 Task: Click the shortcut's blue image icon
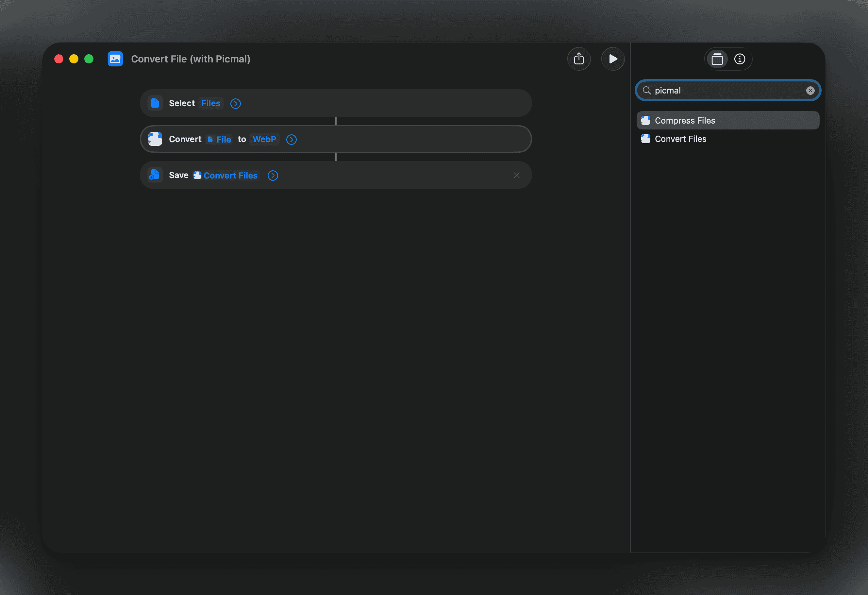[x=115, y=59]
